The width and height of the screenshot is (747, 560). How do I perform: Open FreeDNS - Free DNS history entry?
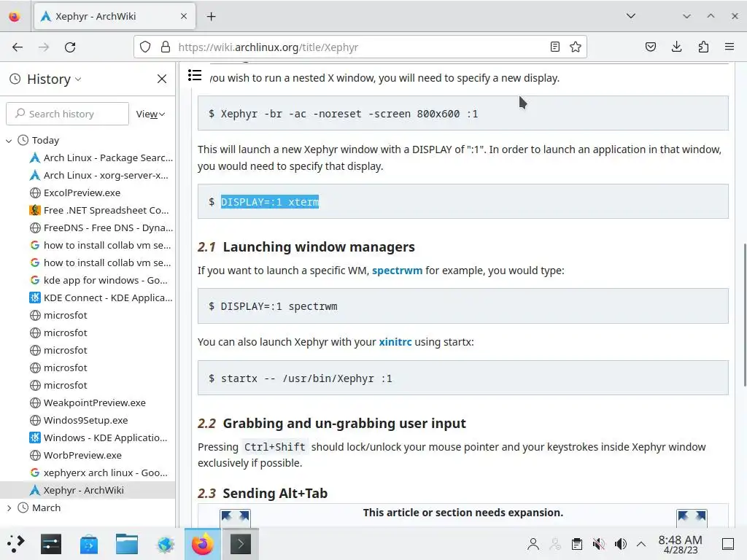pos(101,228)
